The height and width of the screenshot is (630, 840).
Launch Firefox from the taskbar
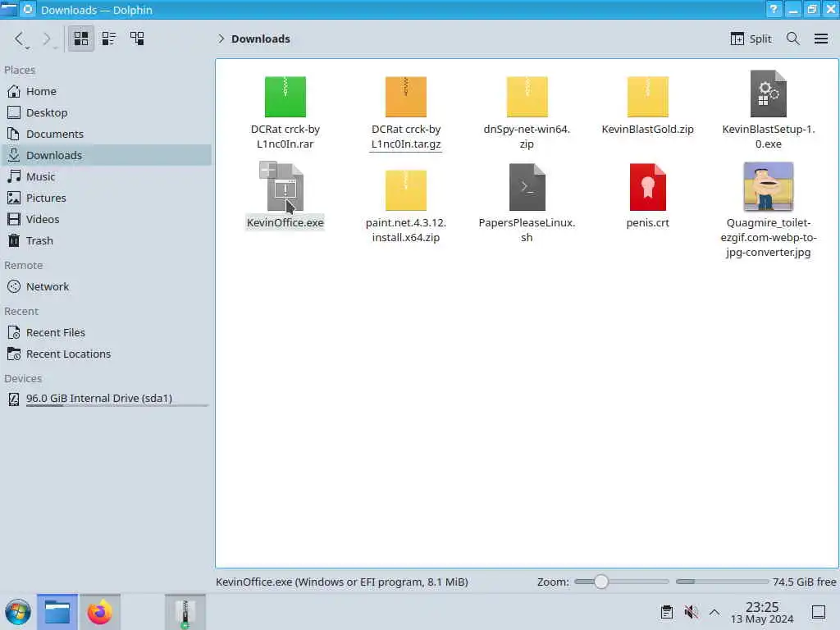point(99,612)
